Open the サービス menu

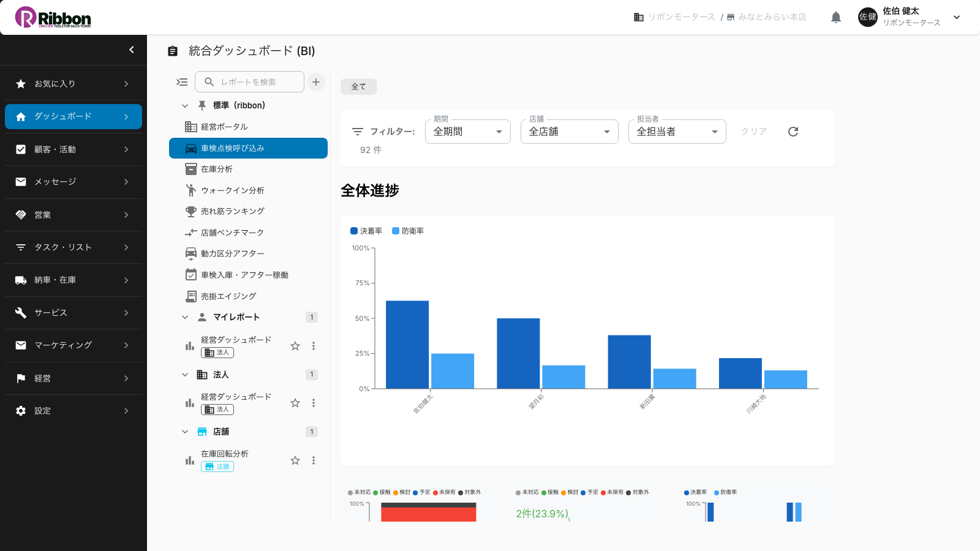pyautogui.click(x=73, y=313)
